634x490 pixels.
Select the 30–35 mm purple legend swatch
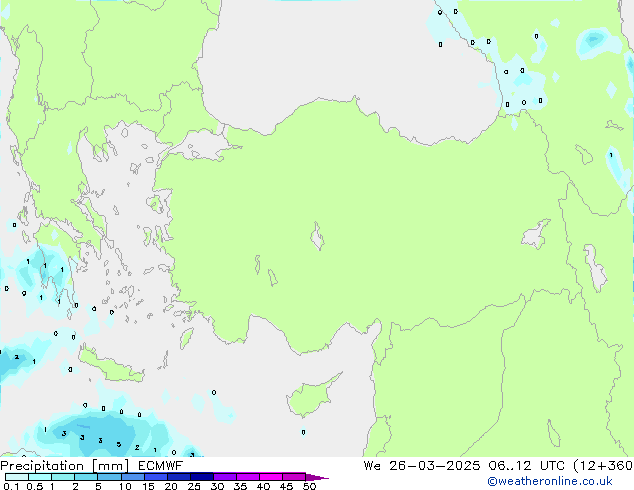(225, 477)
